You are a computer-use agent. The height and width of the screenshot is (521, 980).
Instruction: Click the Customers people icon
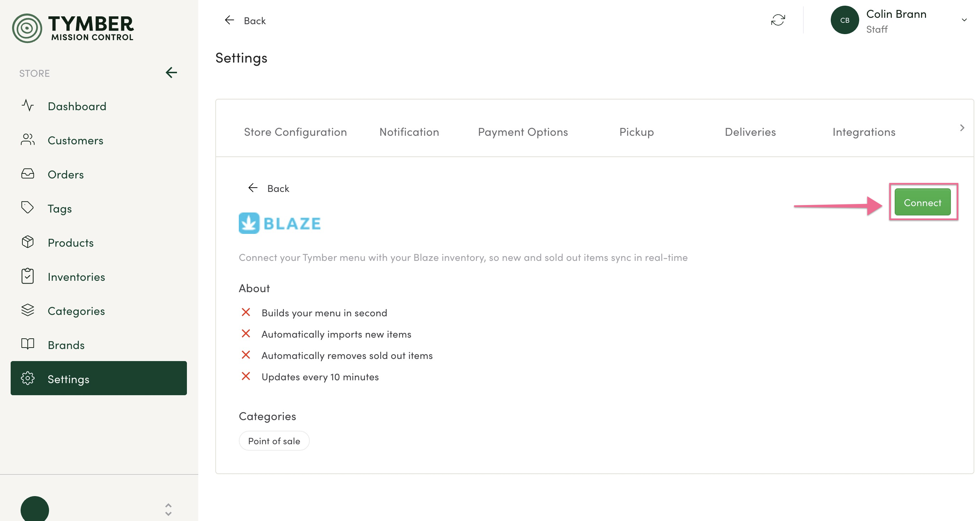(x=28, y=140)
